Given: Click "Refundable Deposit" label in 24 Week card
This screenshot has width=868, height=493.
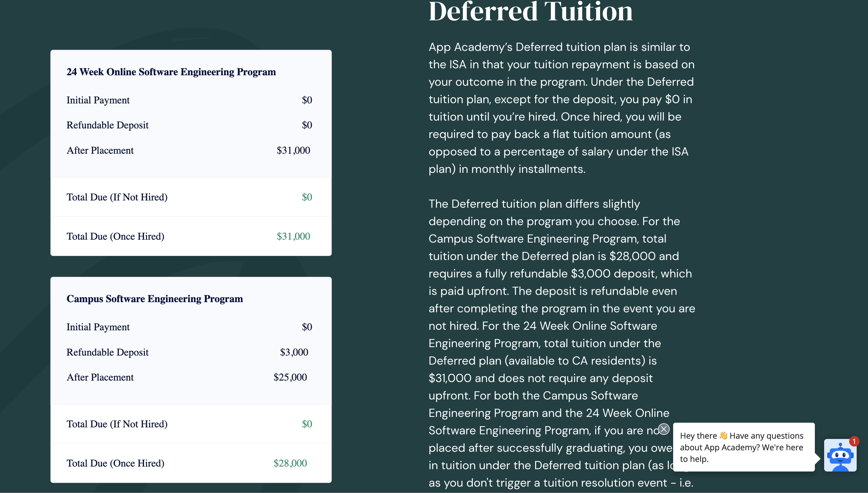Looking at the screenshot, I should point(107,125).
